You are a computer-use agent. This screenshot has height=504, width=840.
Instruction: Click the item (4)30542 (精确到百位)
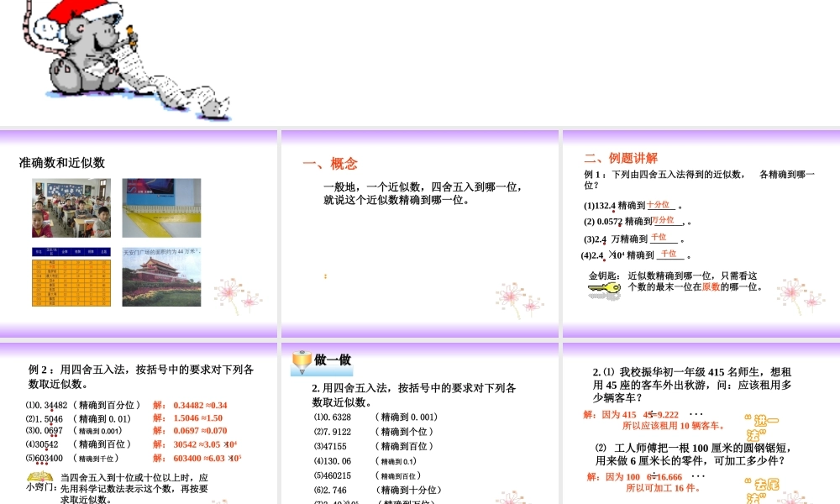[x=78, y=444]
